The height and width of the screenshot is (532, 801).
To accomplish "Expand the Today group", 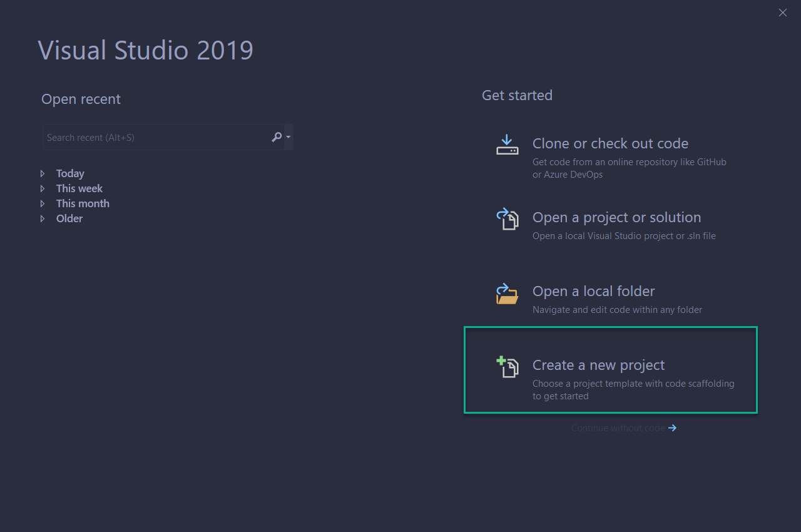I will (x=43, y=173).
